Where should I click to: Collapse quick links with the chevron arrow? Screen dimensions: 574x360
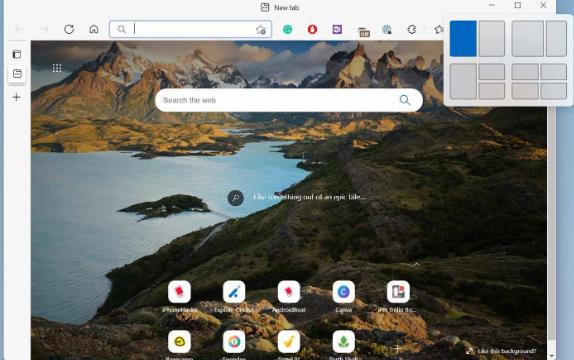[x=416, y=264]
